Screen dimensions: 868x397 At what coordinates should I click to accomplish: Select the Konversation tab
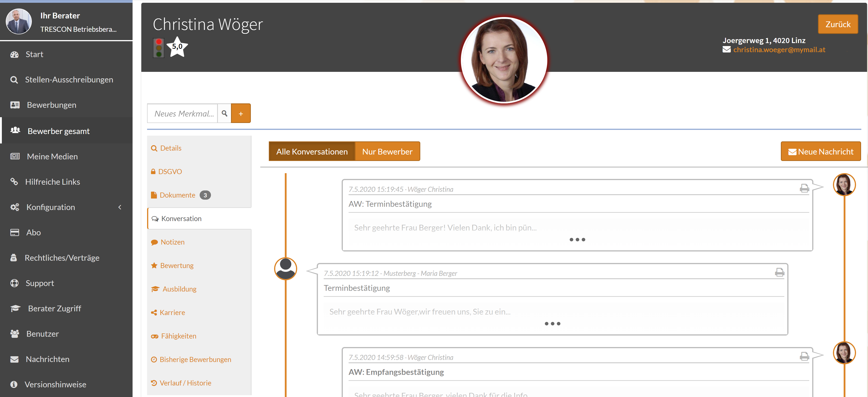click(199, 219)
